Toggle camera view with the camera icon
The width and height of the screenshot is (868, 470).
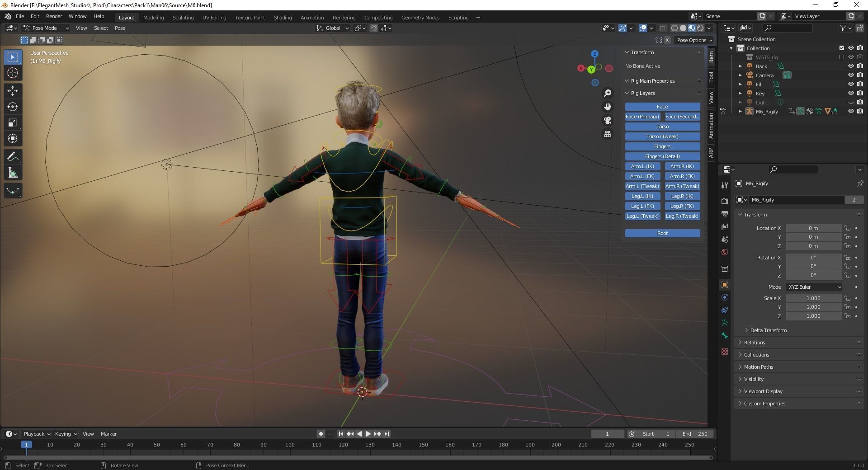click(x=608, y=120)
